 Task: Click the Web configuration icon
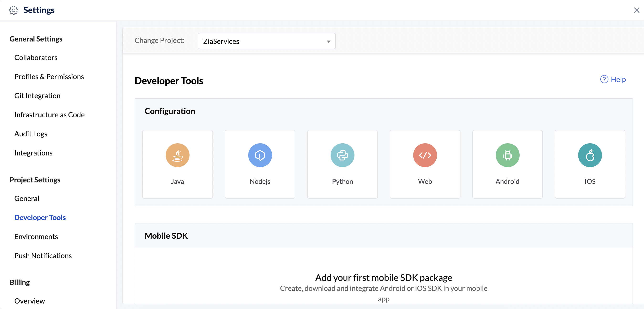click(x=425, y=155)
